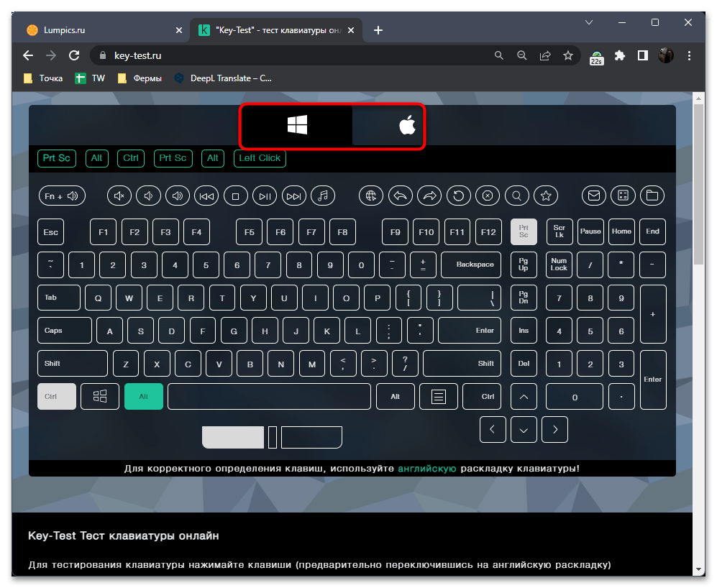The image size is (717, 588).
Task: Switch to the Apple keyboard layout
Action: pyautogui.click(x=407, y=125)
